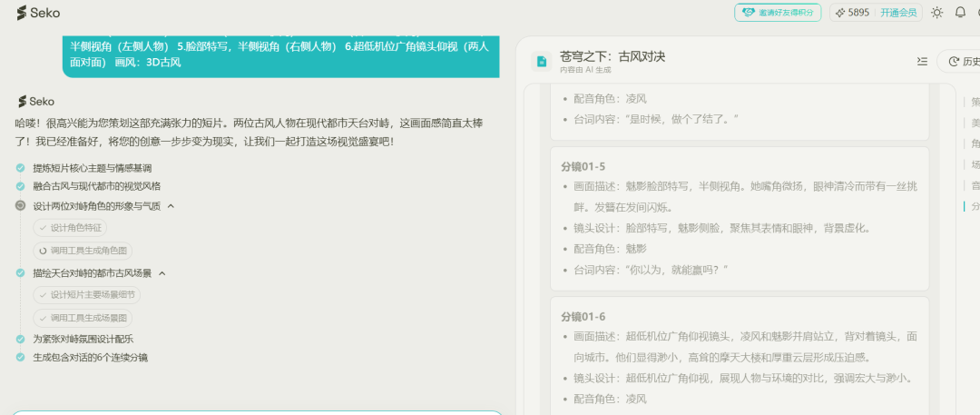Click the Seko logo in top bar
Image resolution: width=980 pixels, height=415 pixels.
pyautogui.click(x=38, y=13)
